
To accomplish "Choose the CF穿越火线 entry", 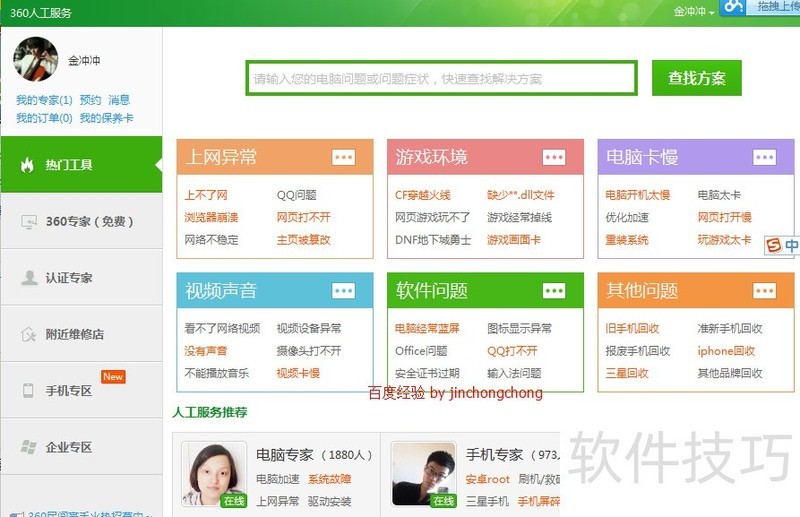I will pos(423,195).
